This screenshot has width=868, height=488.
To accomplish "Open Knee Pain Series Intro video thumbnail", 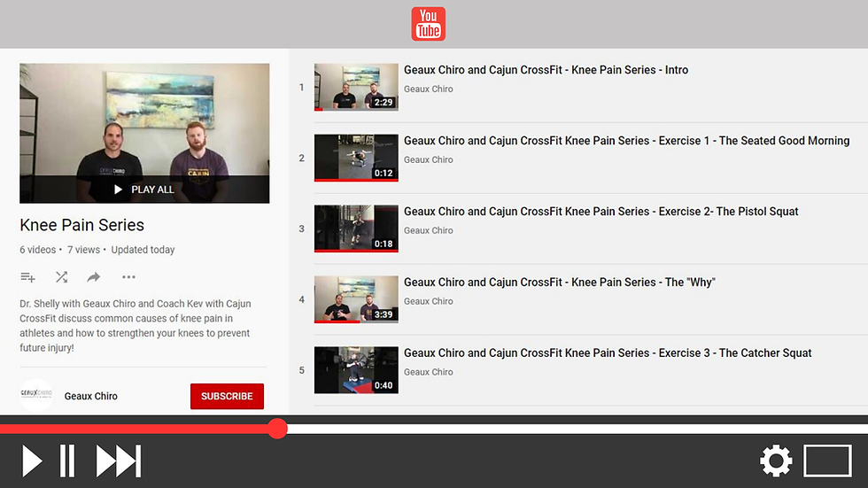I will (356, 87).
